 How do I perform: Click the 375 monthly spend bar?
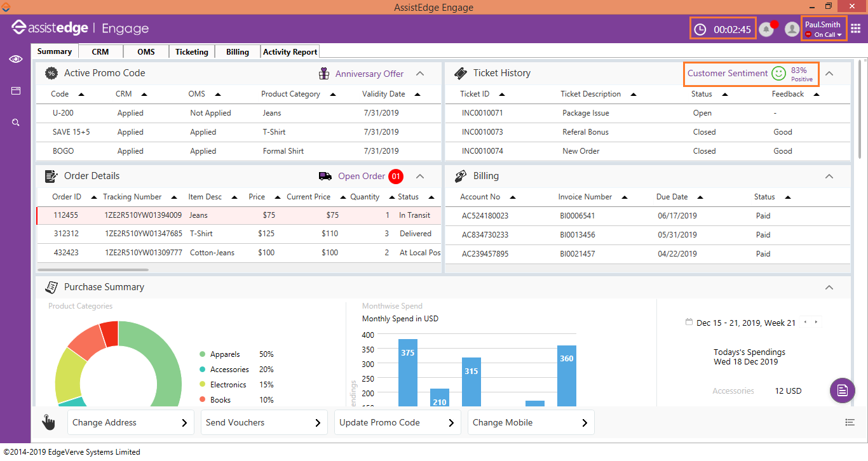(x=408, y=373)
